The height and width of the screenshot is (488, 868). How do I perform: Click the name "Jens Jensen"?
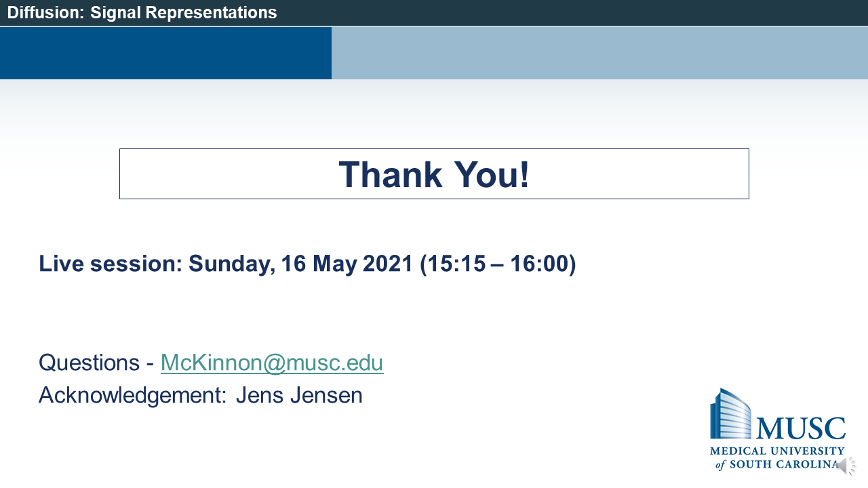[x=299, y=395]
